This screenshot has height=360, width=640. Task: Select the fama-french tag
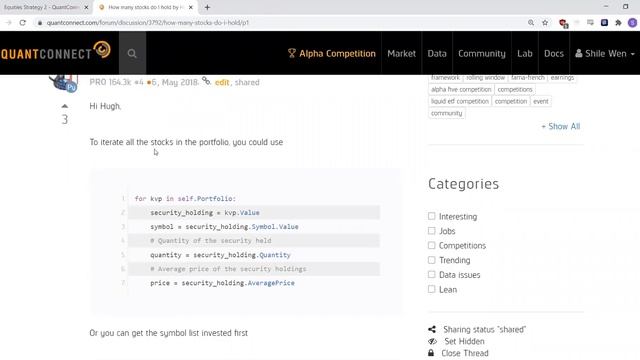point(528,78)
